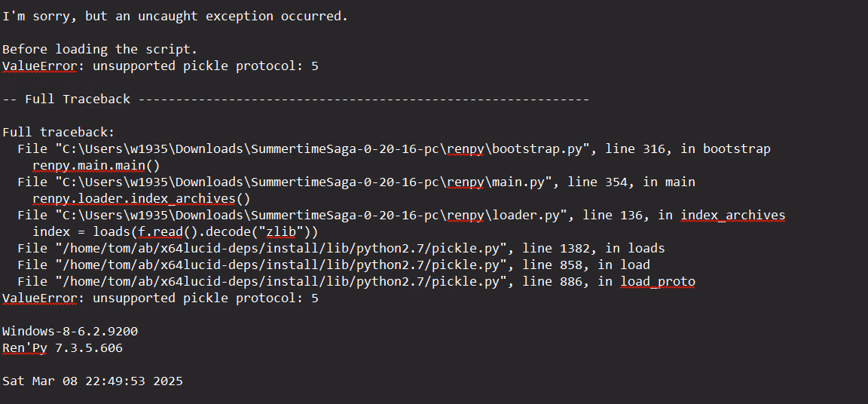
Task: Click the "Windows-8-6.2.9200" version line
Action: (x=70, y=331)
